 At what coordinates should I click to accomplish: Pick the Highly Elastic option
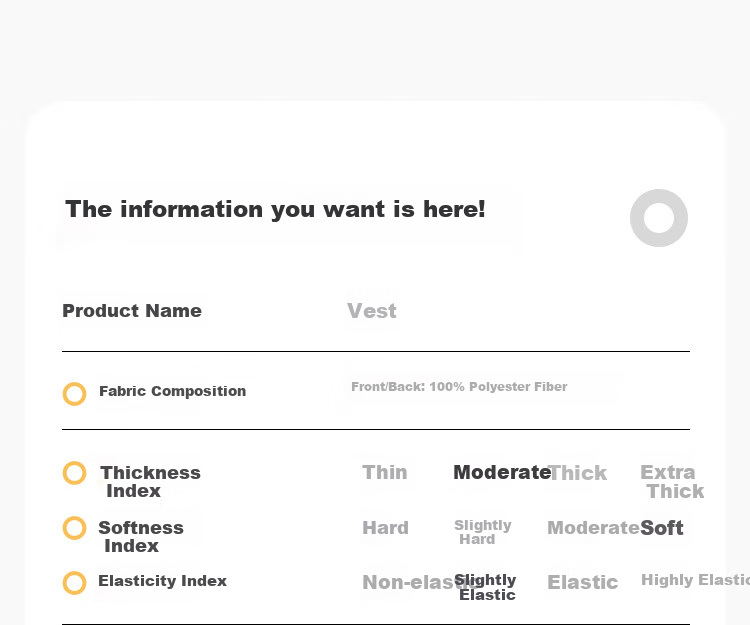(x=695, y=580)
